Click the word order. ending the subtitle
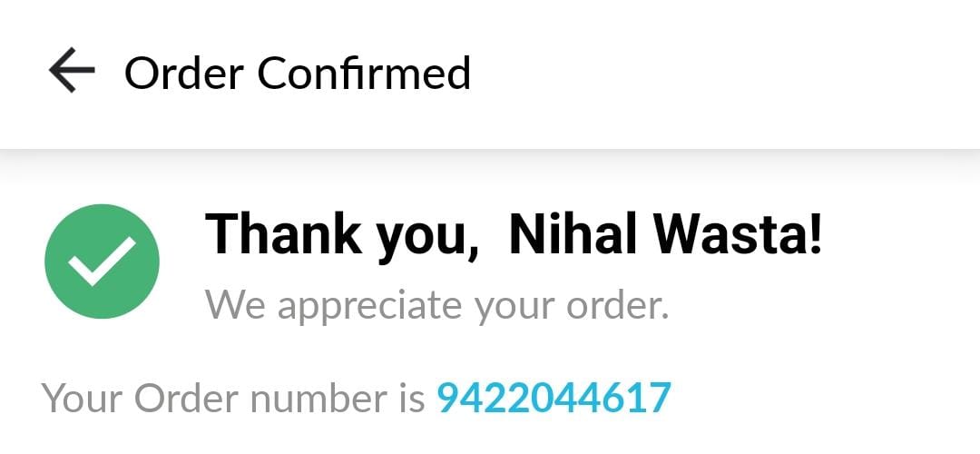 (x=618, y=306)
